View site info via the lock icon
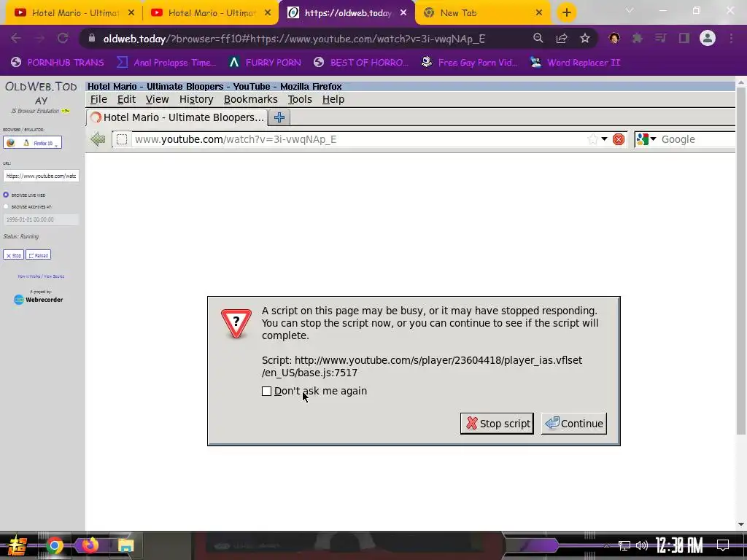Screen dimensions: 747x560 (92, 39)
